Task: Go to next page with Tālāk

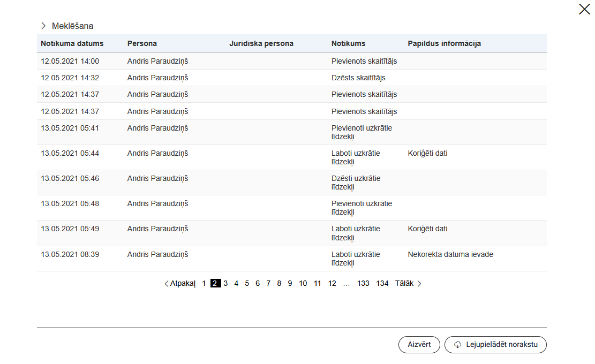Action: [408, 284]
